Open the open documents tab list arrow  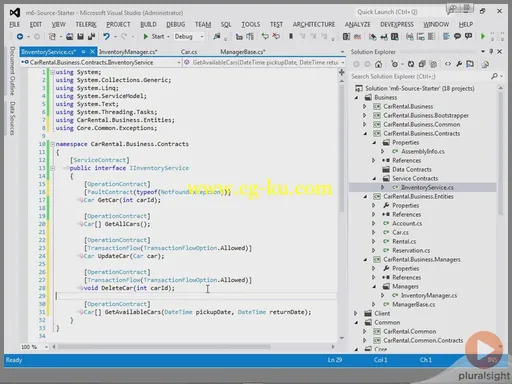pyautogui.click(x=342, y=52)
